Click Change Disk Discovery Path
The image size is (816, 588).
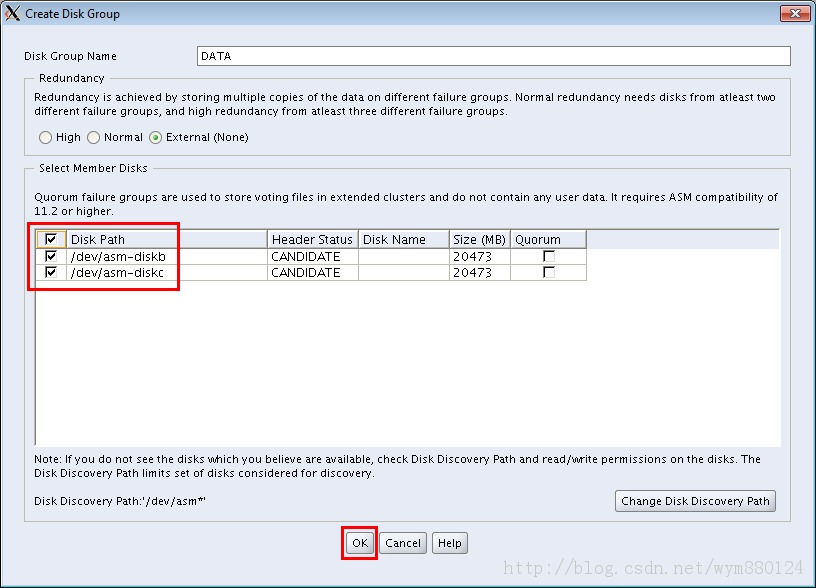pos(695,501)
